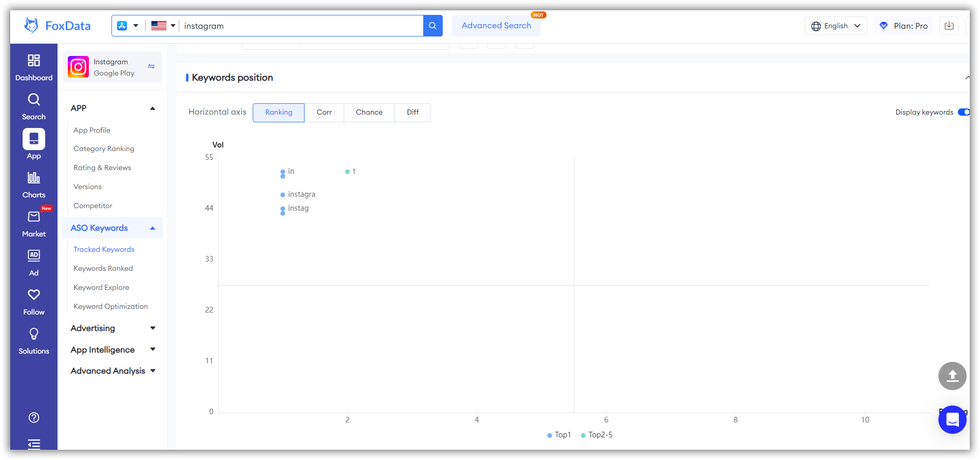The width and height of the screenshot is (980, 460).
Task: Click the 'instagra' keyword data point
Action: (x=282, y=195)
